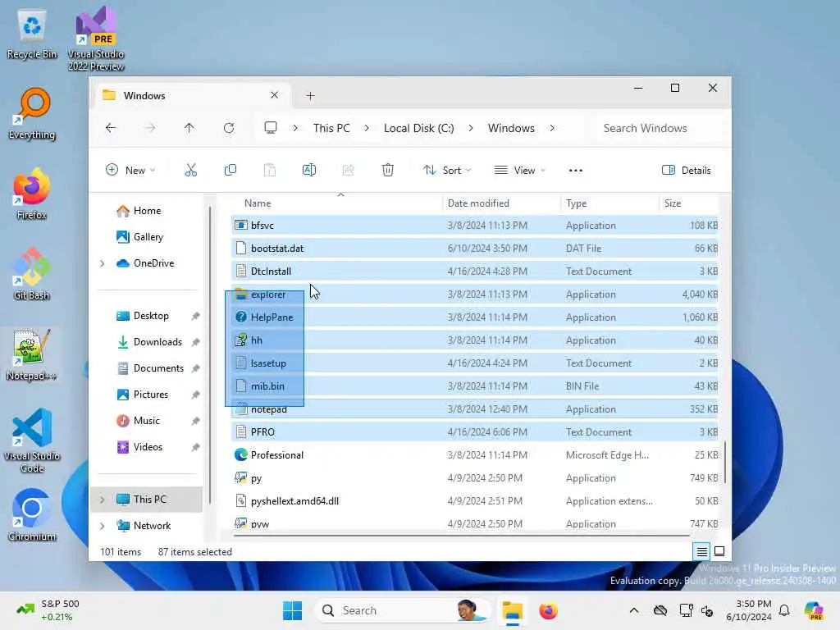Expand Network tree node
Image resolution: width=840 pixels, height=630 pixels.
click(x=102, y=526)
